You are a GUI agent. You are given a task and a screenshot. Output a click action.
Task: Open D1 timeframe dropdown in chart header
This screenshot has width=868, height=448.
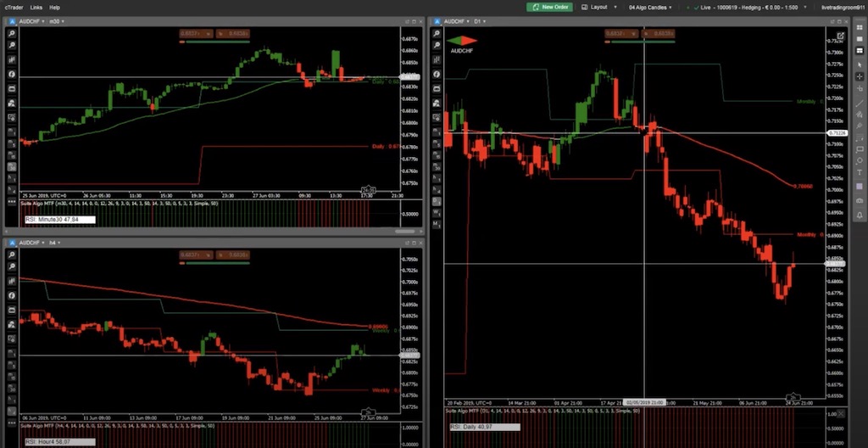point(480,21)
